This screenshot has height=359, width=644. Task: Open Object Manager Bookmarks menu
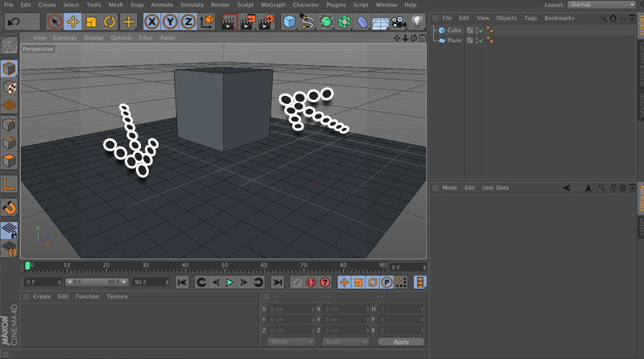559,18
